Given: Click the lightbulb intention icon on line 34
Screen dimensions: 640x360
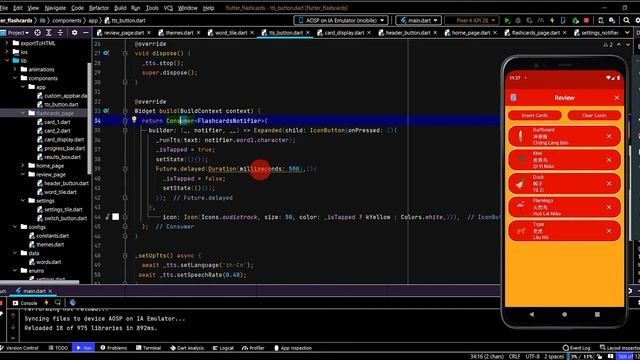Looking at the screenshot, I should (134, 120).
